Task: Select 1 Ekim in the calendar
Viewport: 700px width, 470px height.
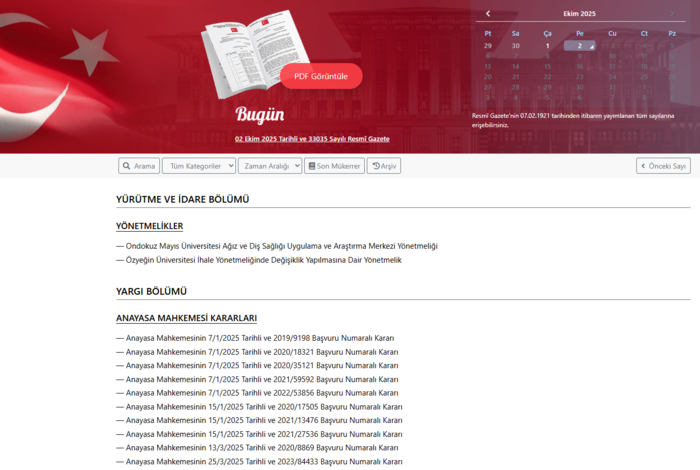Action: (547, 46)
